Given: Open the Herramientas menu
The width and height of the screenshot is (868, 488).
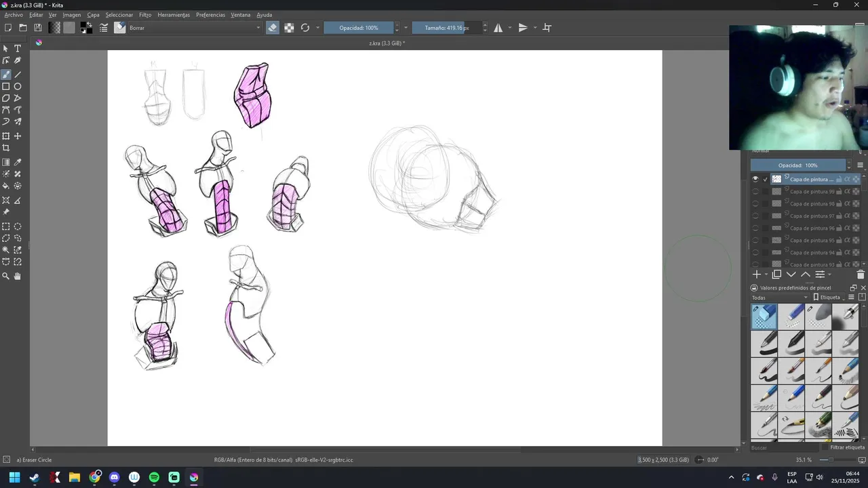Looking at the screenshot, I should pos(174,15).
